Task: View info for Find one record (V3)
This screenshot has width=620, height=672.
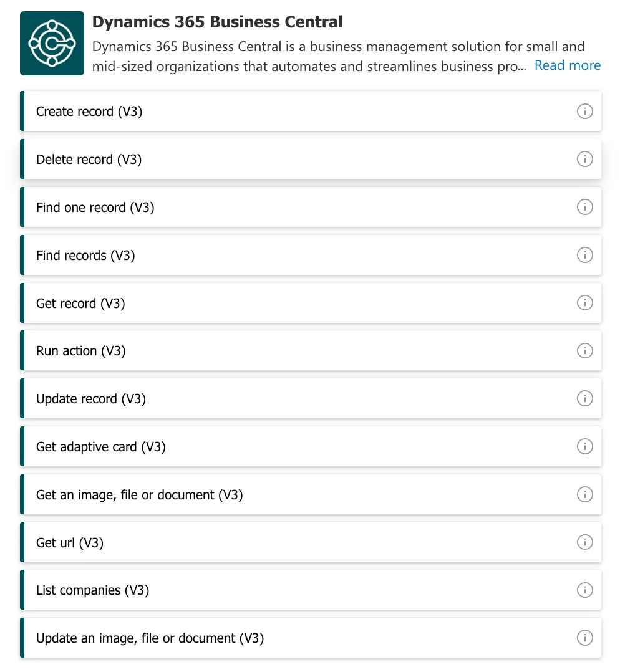Action: 585,207
